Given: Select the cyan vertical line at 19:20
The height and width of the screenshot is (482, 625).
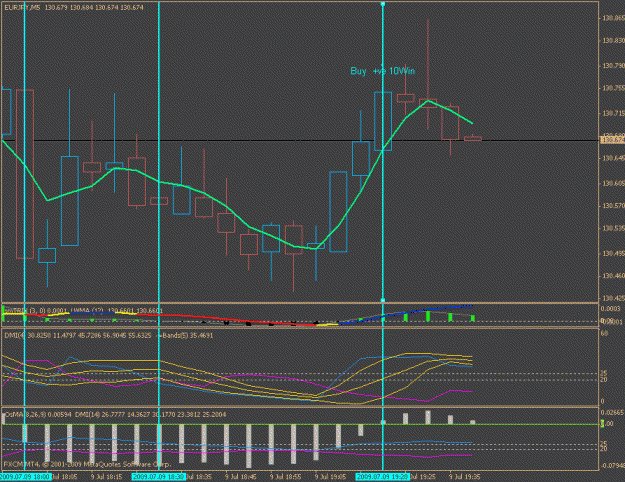Looking at the screenshot, I should pos(383,151).
